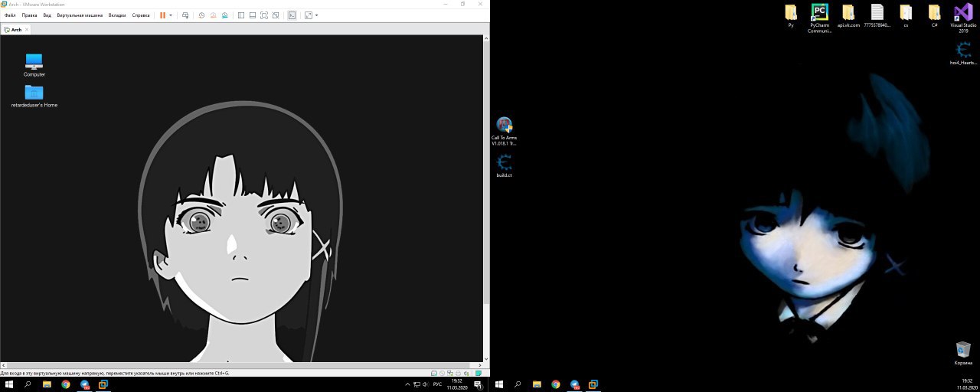Click the right monitor taskbar clock 19:32

click(966, 384)
